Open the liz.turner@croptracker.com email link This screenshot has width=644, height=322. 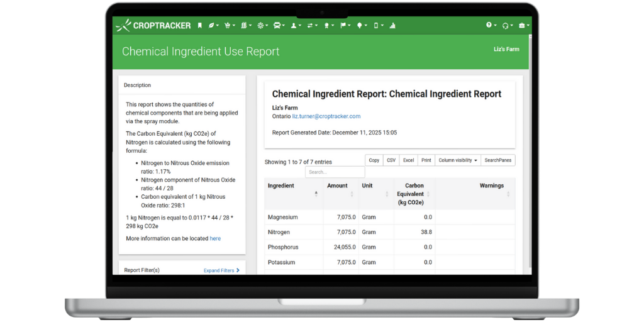(326, 116)
